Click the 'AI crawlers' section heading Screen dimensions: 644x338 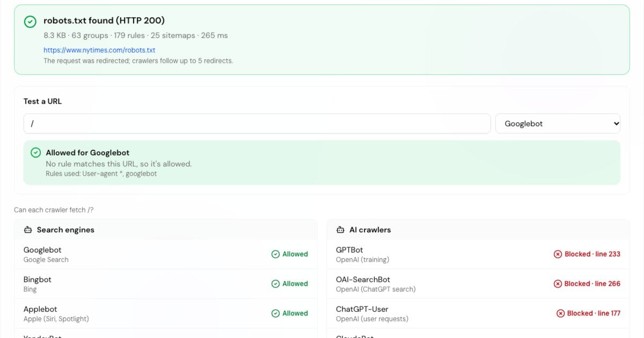point(370,230)
